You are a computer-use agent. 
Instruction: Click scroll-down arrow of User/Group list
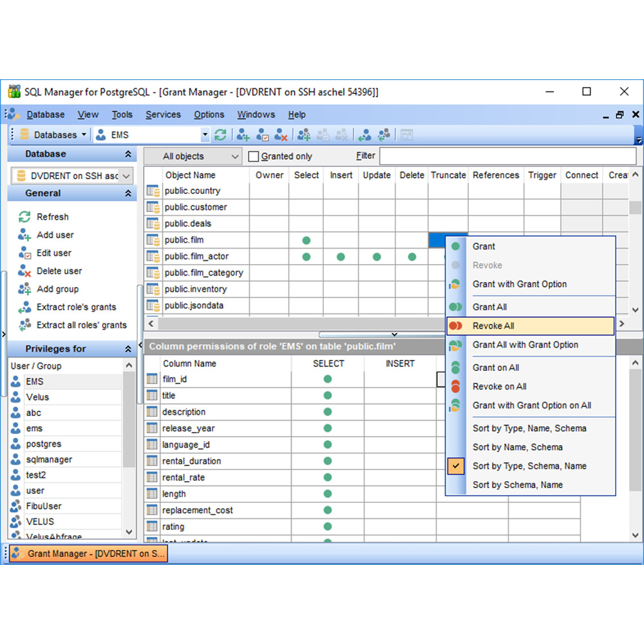[x=129, y=532]
